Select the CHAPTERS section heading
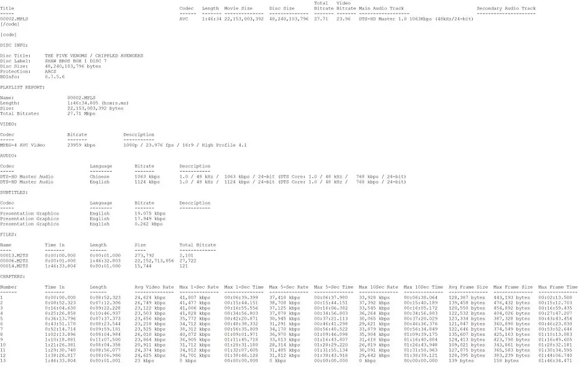 12,276
